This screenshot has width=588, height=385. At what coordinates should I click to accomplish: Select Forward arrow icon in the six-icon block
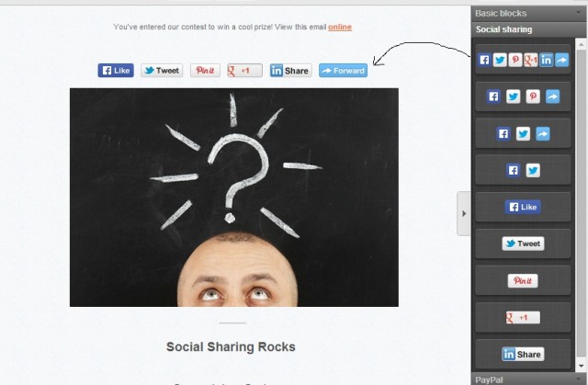(561, 60)
